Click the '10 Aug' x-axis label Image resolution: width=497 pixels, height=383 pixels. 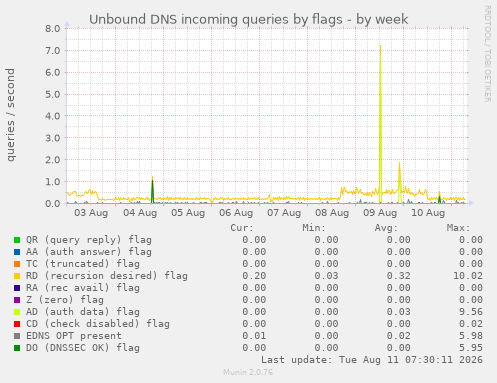[x=428, y=213]
